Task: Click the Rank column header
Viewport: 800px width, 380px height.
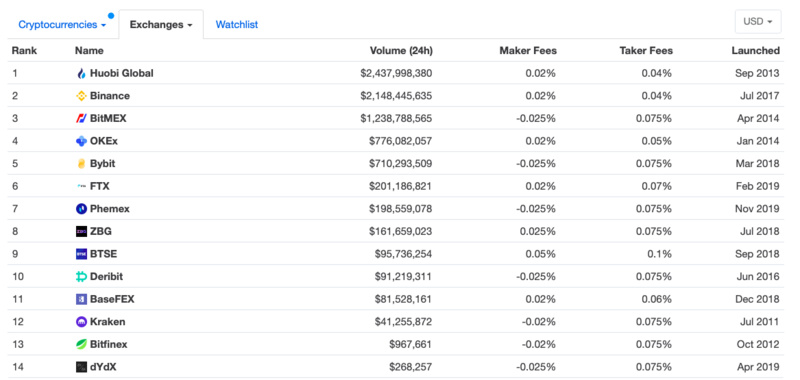Action: (24, 50)
